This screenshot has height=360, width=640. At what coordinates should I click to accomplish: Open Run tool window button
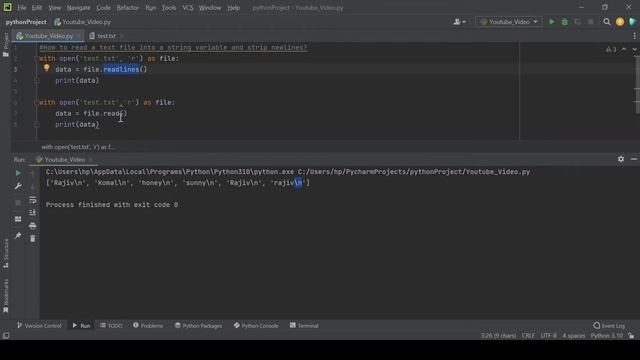(81, 326)
